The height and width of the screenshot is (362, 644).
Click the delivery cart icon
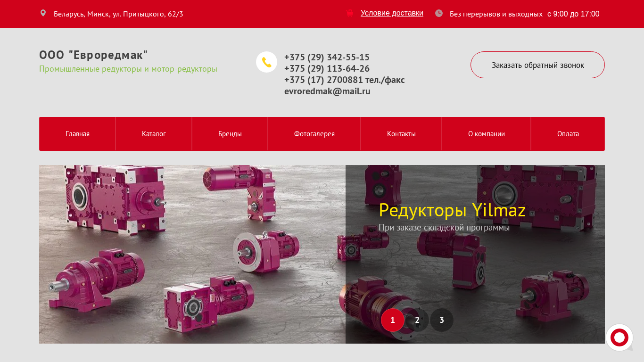350,13
